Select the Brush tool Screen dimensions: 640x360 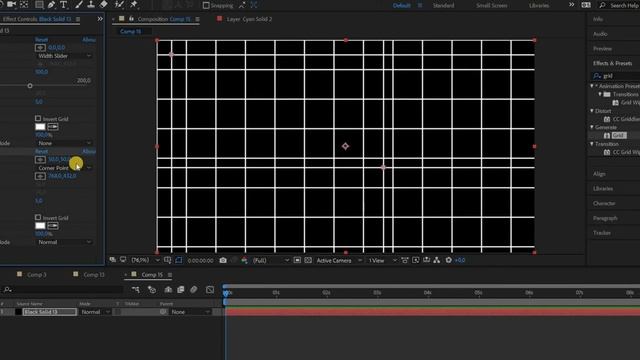pos(79,4)
